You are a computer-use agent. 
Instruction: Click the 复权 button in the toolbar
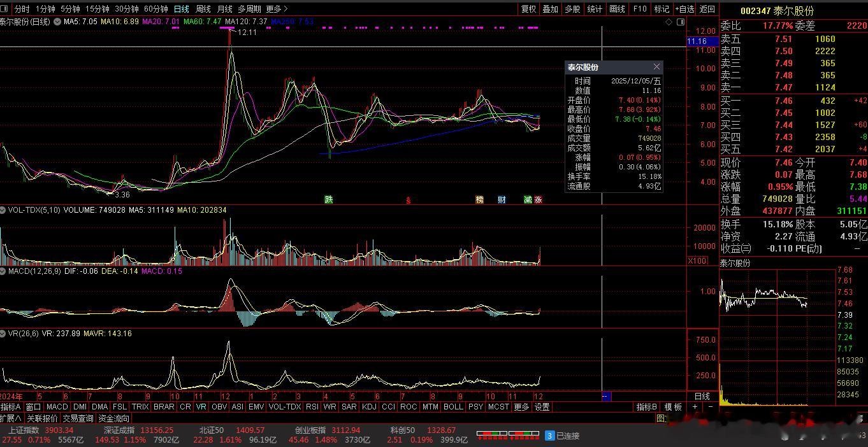[x=528, y=9]
